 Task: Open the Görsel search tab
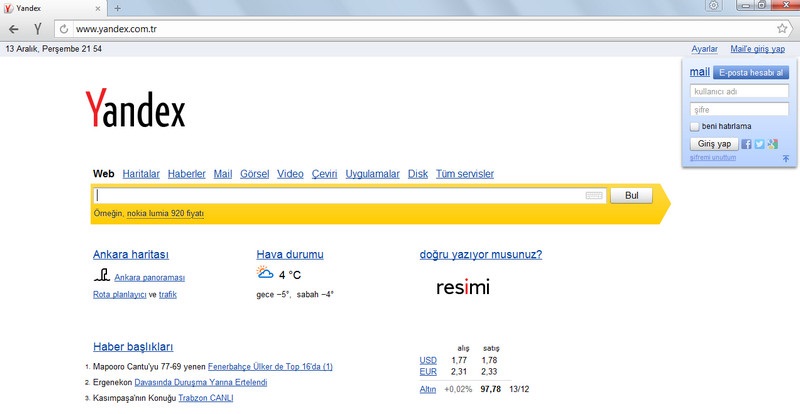254,174
